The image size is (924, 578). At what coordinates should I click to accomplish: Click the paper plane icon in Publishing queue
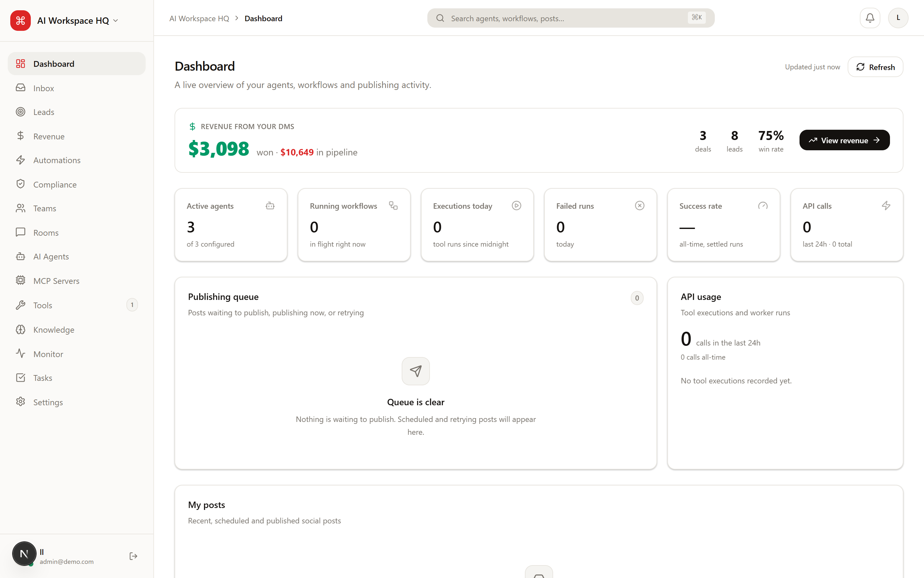click(416, 371)
